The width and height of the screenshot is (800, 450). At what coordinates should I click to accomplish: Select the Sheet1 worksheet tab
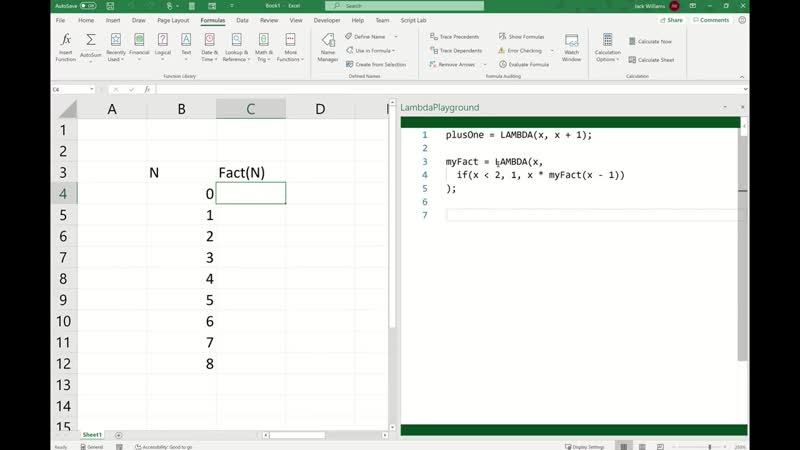(x=92, y=435)
